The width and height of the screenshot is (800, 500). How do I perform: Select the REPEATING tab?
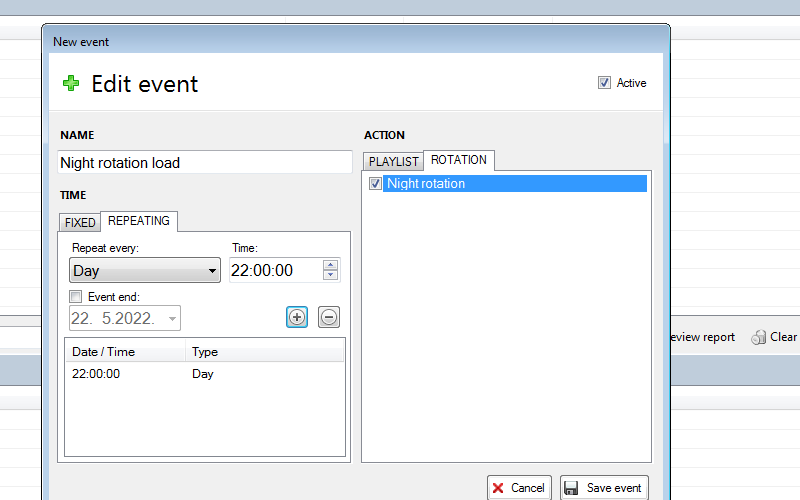pos(139,221)
